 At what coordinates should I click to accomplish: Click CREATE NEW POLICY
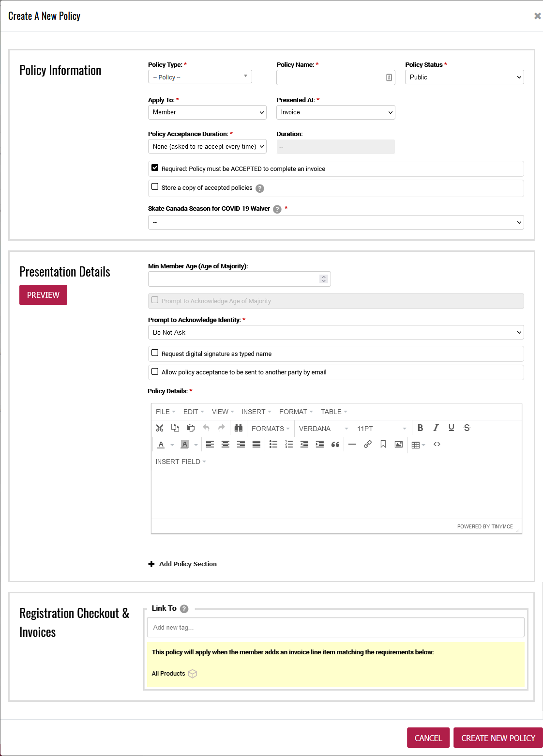[x=498, y=738]
